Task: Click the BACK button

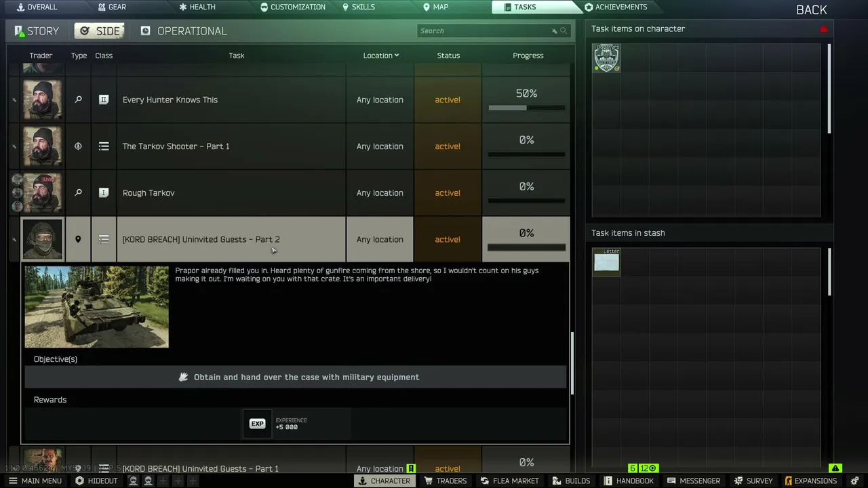Action: pos(811,9)
